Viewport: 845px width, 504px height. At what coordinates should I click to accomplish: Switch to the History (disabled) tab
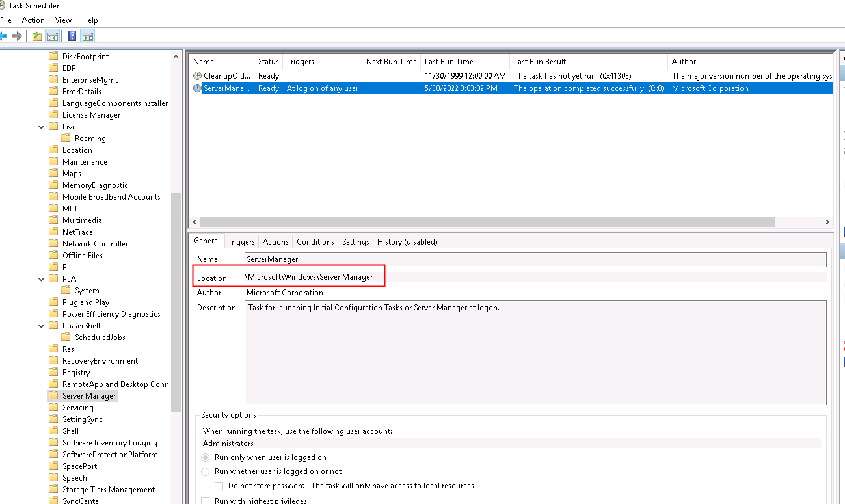point(407,242)
